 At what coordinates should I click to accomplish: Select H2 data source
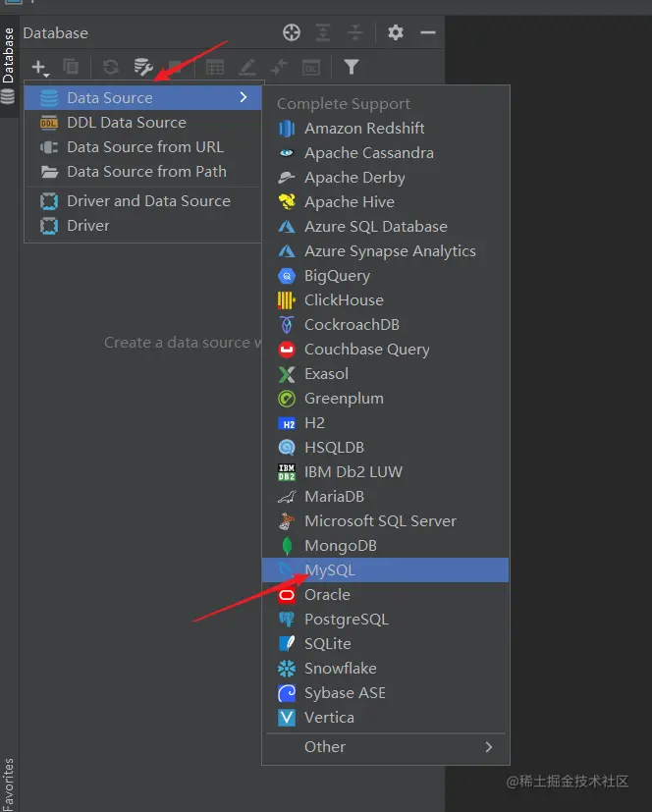385,423
